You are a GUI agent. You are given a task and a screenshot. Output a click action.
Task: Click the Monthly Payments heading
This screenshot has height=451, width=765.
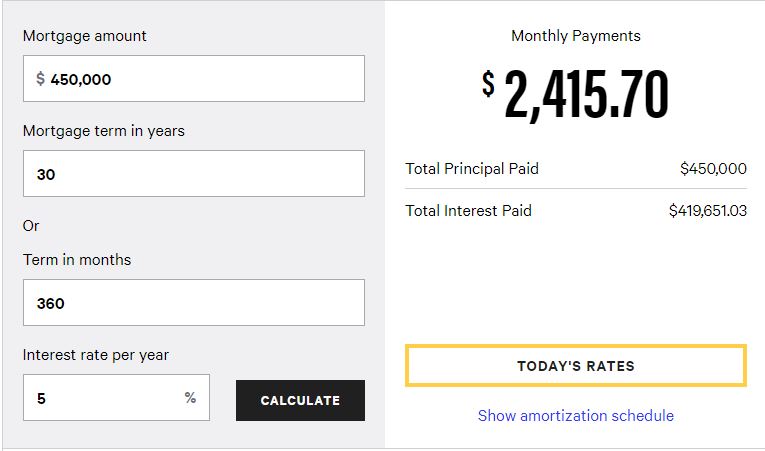coord(575,36)
